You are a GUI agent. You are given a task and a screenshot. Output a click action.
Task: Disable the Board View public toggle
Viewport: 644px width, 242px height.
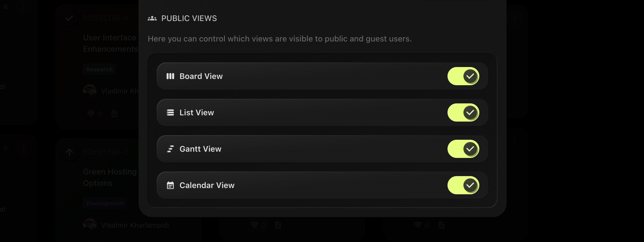tap(463, 76)
